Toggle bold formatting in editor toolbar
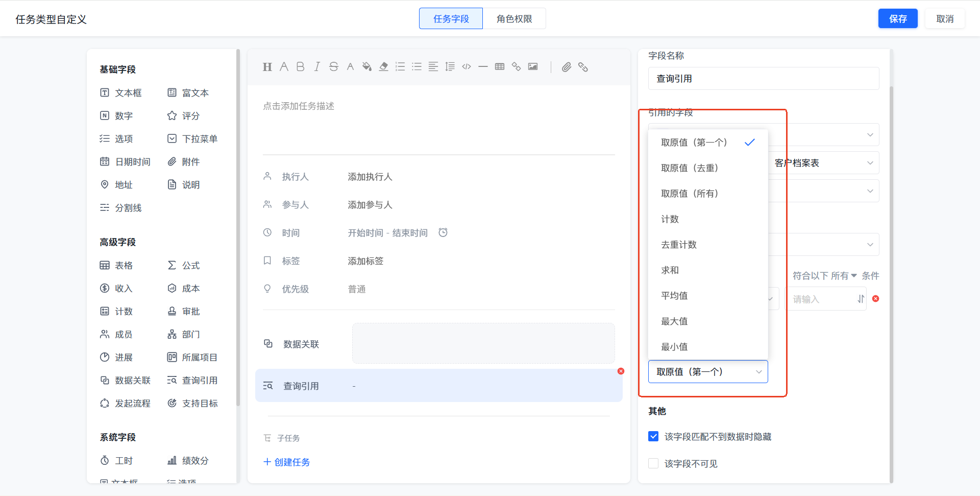Screen dimensions: 980x496 tap(301, 67)
